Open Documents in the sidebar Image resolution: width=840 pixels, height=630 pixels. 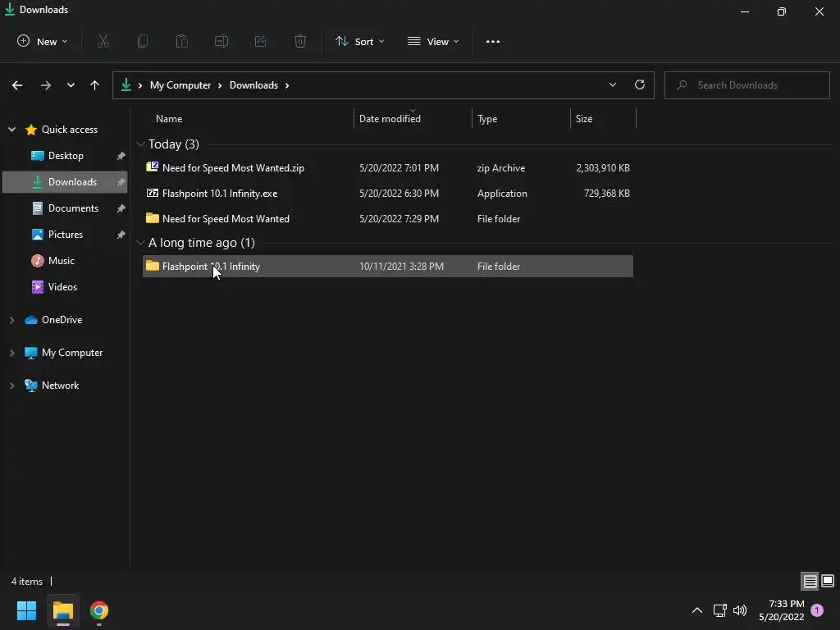65,208
